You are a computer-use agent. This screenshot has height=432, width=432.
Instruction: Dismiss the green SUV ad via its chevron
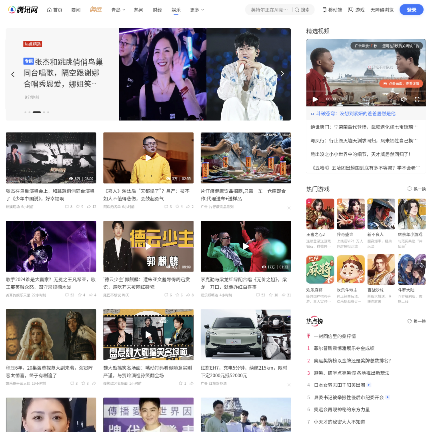[x=289, y=384]
